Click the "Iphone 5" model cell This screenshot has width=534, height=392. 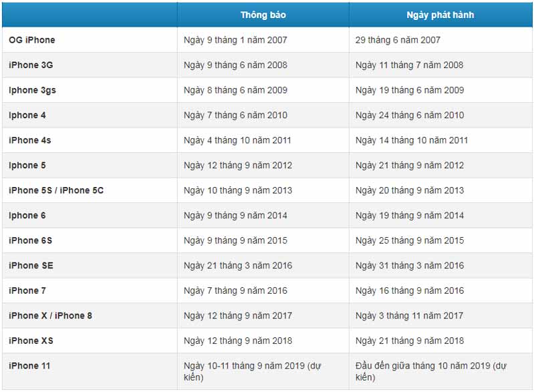pos(27,165)
